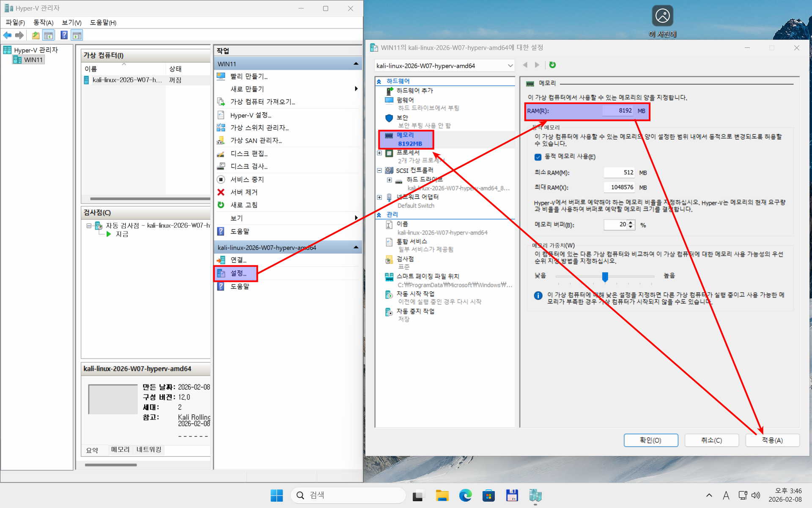Increase 메모리 버퍼 with up spinner

631,222
